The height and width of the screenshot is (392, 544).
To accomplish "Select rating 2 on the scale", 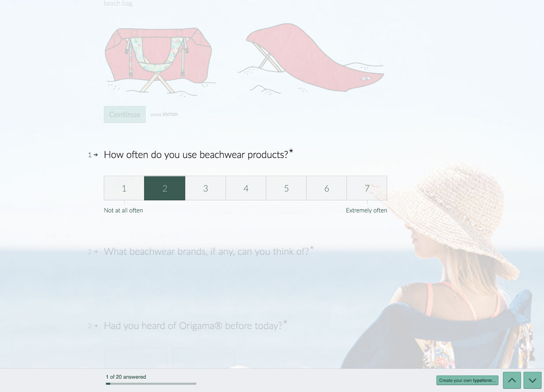I will 164,188.
